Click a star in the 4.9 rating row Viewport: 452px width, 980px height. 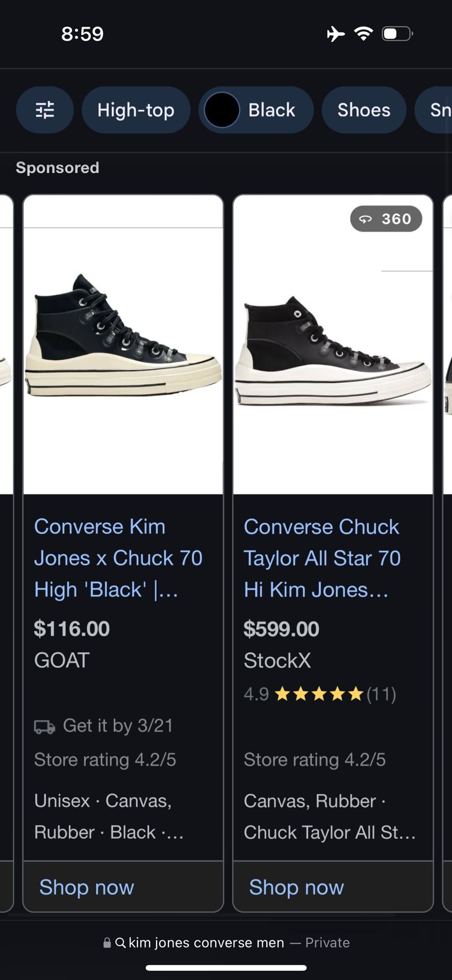(x=319, y=693)
